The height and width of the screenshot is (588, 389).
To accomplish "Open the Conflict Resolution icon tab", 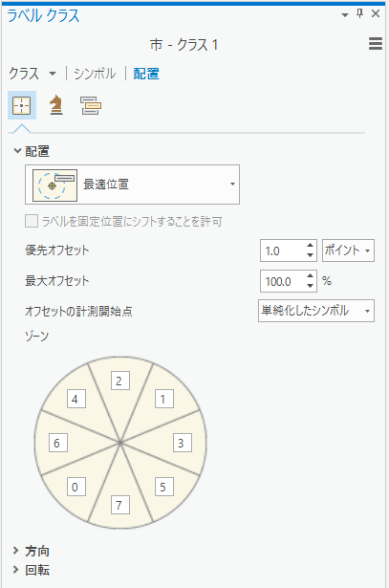I will 91,105.
